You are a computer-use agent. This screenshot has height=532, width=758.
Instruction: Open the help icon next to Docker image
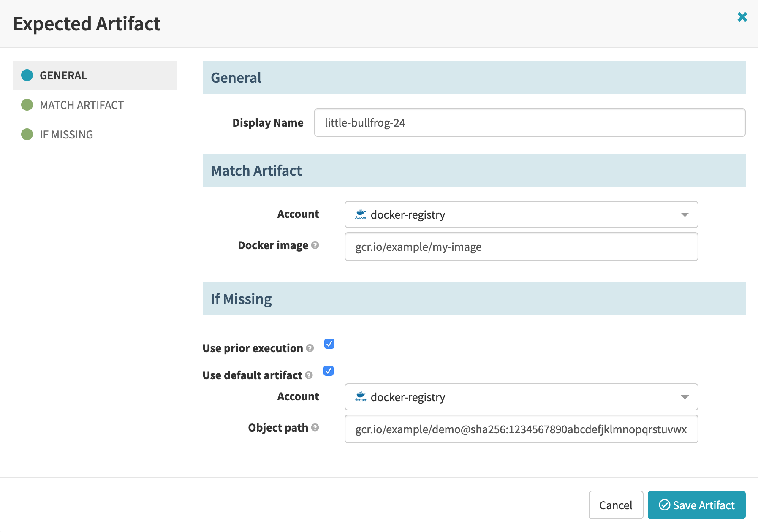click(x=315, y=245)
